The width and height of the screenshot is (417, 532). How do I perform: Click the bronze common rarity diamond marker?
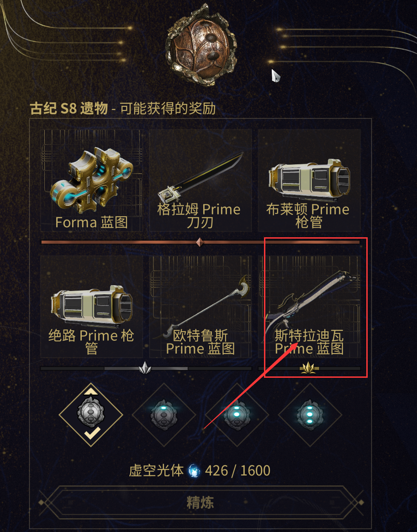[x=200, y=242]
